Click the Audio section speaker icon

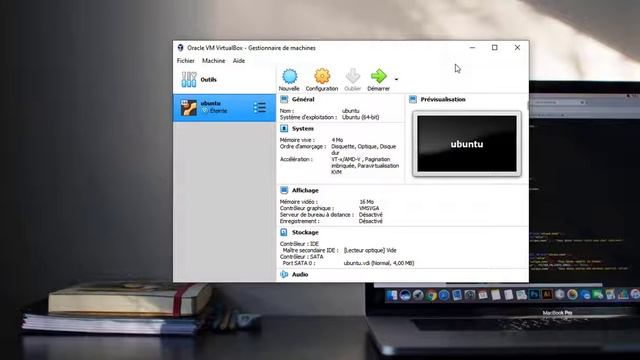(x=284, y=274)
